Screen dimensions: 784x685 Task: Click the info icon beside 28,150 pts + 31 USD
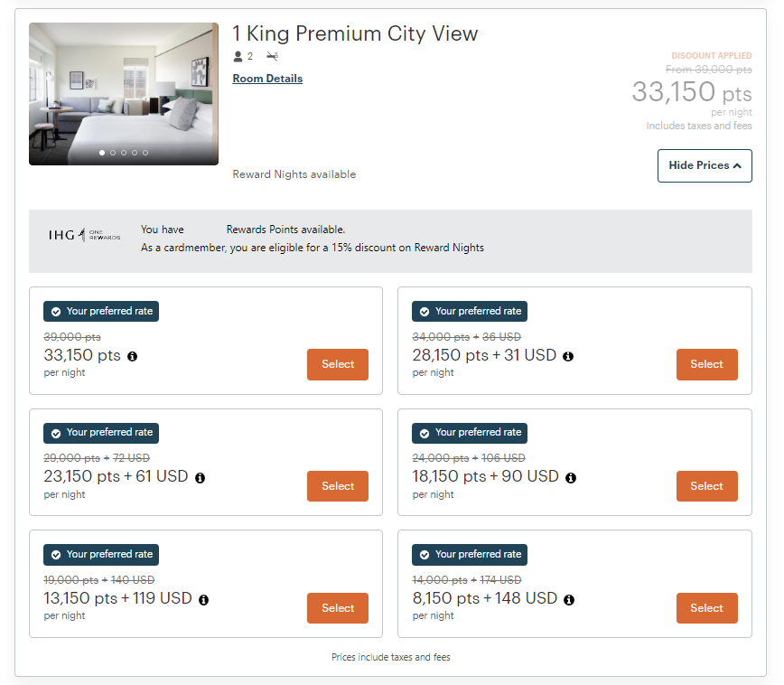pos(568,355)
